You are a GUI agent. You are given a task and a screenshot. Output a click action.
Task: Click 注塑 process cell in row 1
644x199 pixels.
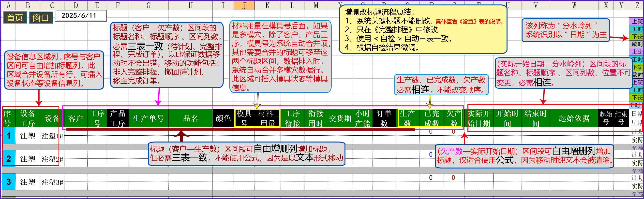[28, 136]
